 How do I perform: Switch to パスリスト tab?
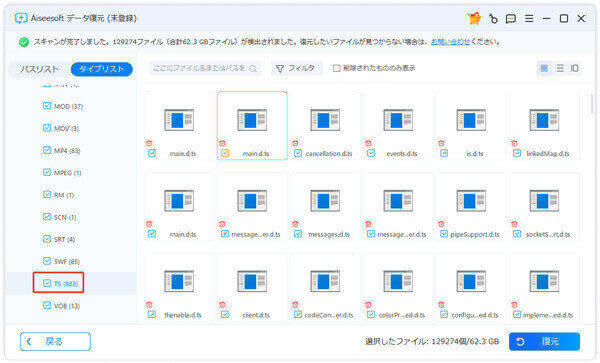pos(39,69)
